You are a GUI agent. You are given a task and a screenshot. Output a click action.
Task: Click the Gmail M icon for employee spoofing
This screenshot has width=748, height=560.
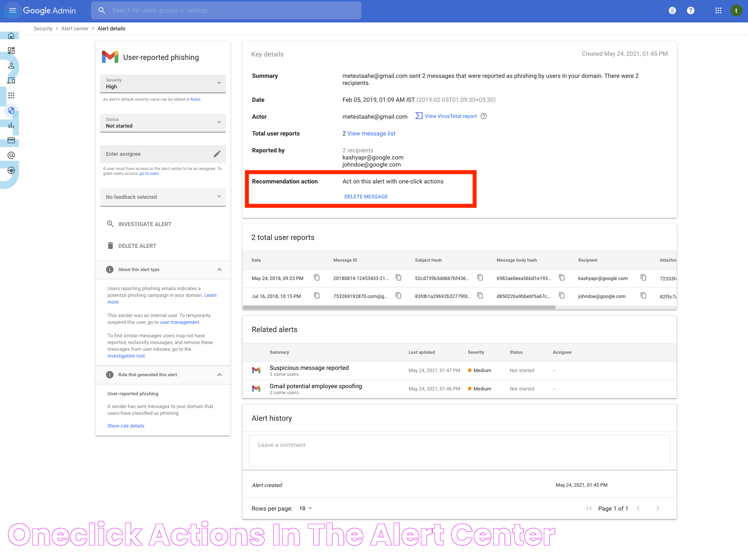[x=257, y=388]
